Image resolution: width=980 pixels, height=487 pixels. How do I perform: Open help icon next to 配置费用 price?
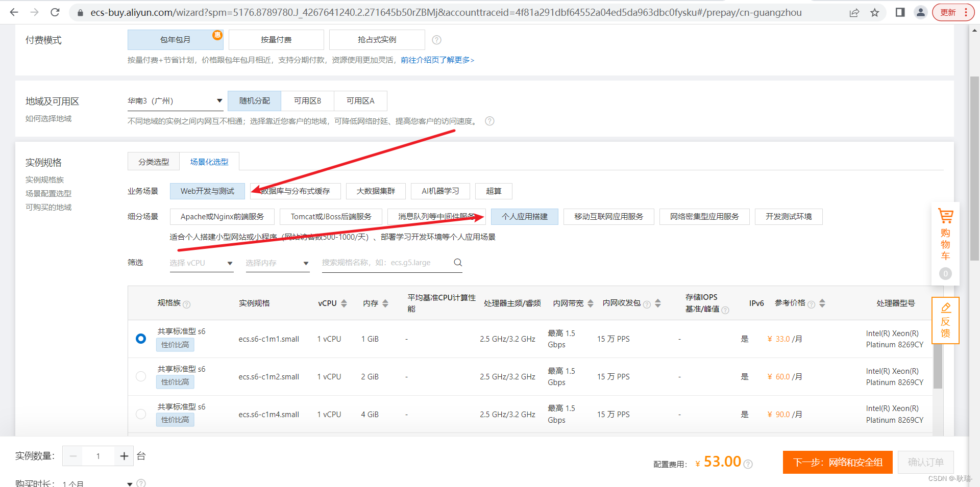[x=748, y=464]
